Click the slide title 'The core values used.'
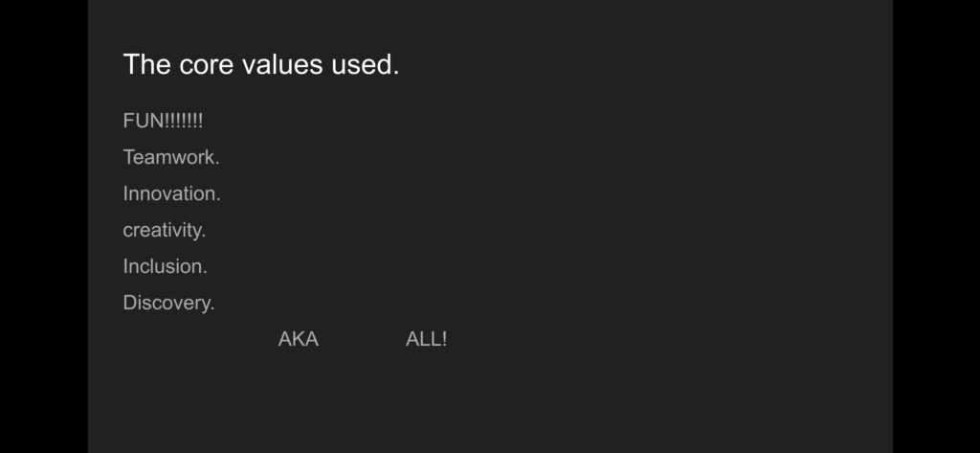Image resolution: width=980 pixels, height=453 pixels. (261, 64)
